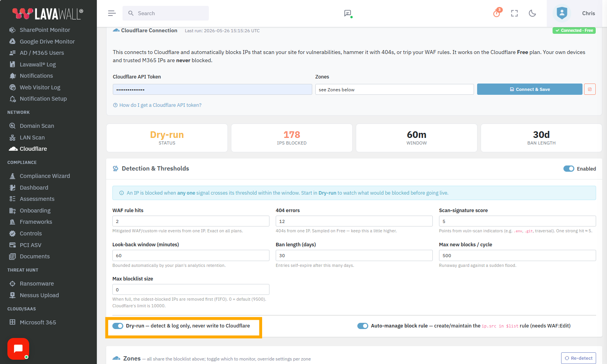The width and height of the screenshot is (607, 364).
Task: Click the 30d Ban Length card
Action: 541,138
